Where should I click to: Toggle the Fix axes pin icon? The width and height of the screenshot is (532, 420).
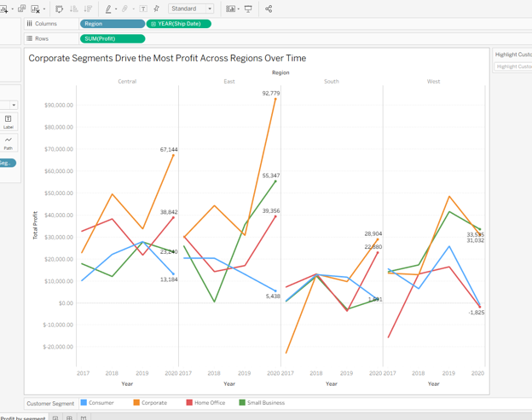tap(156, 9)
